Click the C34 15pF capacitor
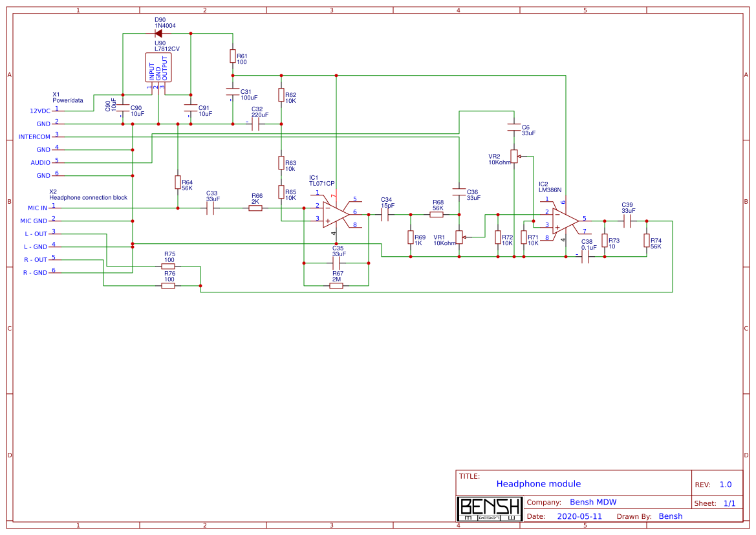The image size is (756, 535). pyautogui.click(x=386, y=214)
